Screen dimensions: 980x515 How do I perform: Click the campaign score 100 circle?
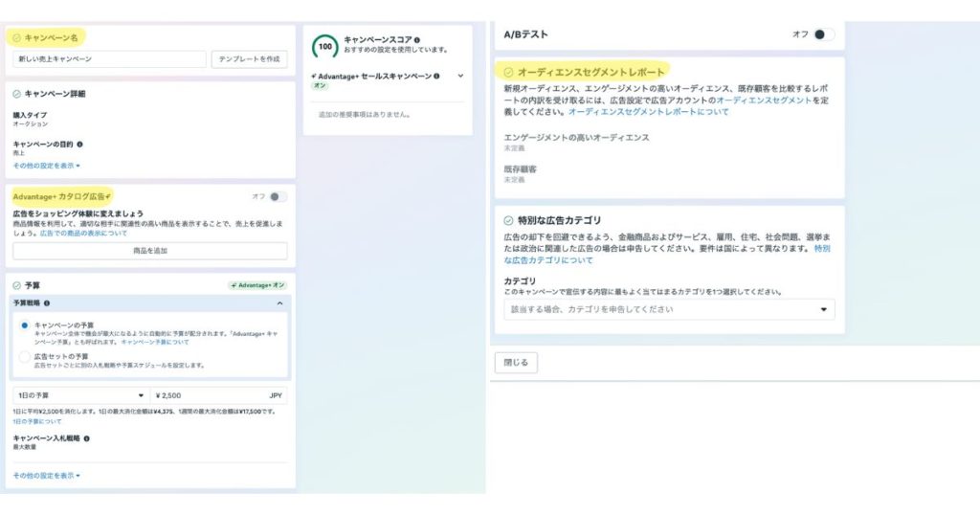pyautogui.click(x=325, y=45)
